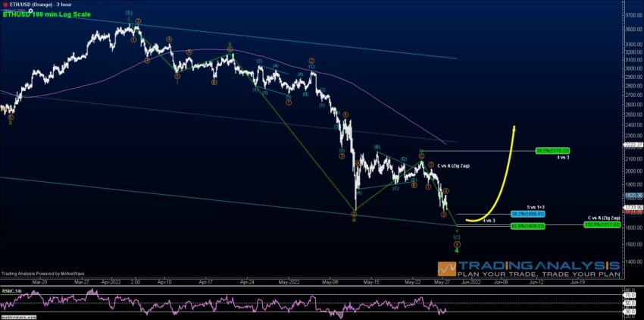Click the May-2022 date on time axis
Screen dimensions: 644x320
click(289, 282)
